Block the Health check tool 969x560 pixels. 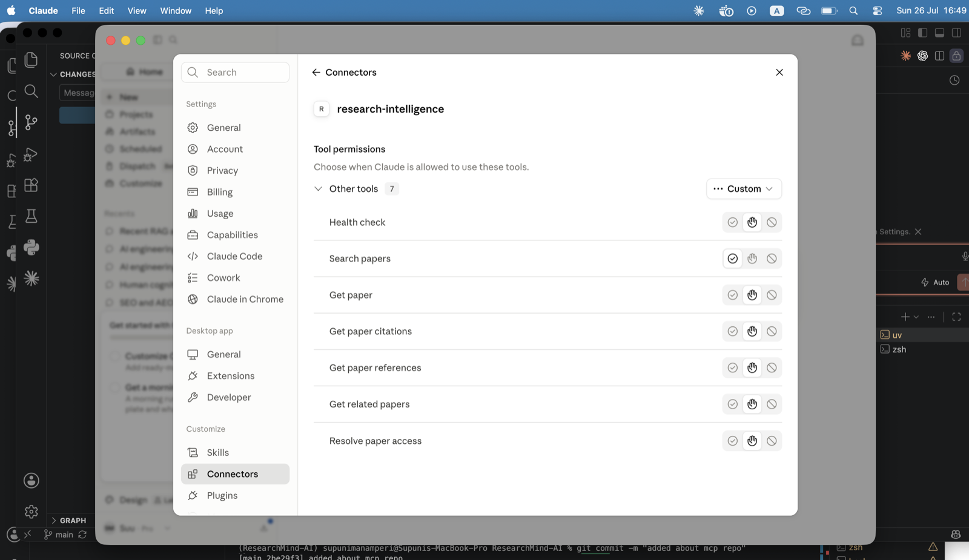pos(772,222)
